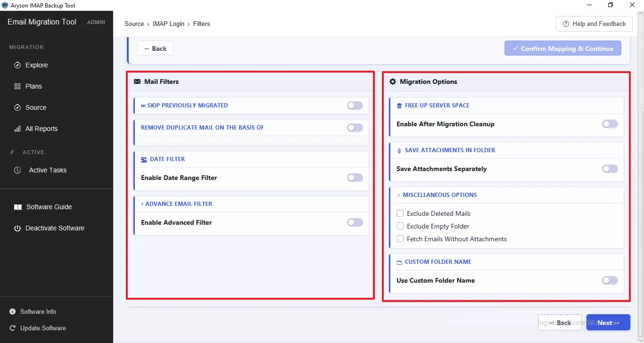Toggle Skip Previously Migrated switch
The image size is (644, 343).
pos(355,106)
